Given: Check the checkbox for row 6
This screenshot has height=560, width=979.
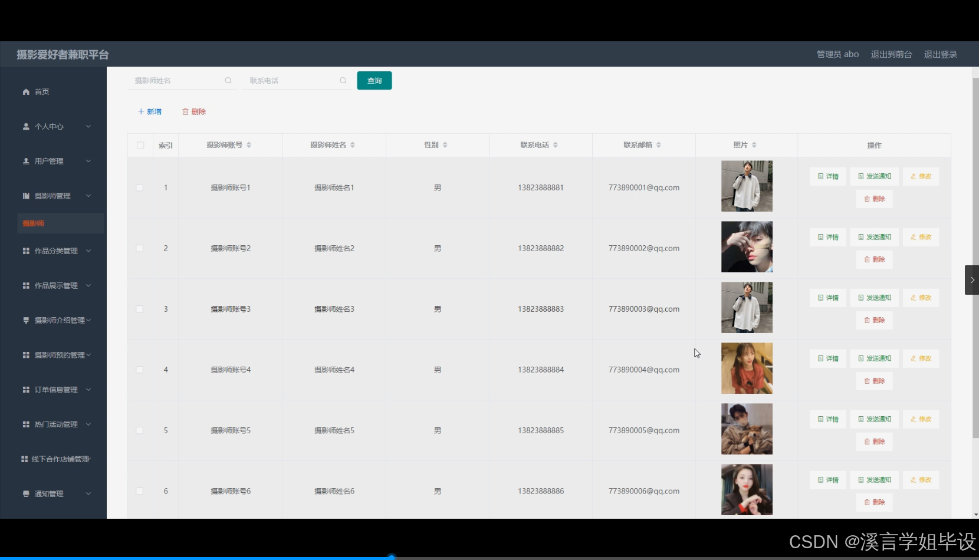Looking at the screenshot, I should click(140, 492).
